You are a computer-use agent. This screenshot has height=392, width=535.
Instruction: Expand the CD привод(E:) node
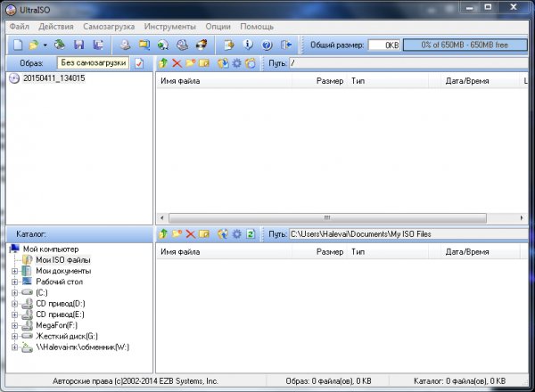click(14, 314)
